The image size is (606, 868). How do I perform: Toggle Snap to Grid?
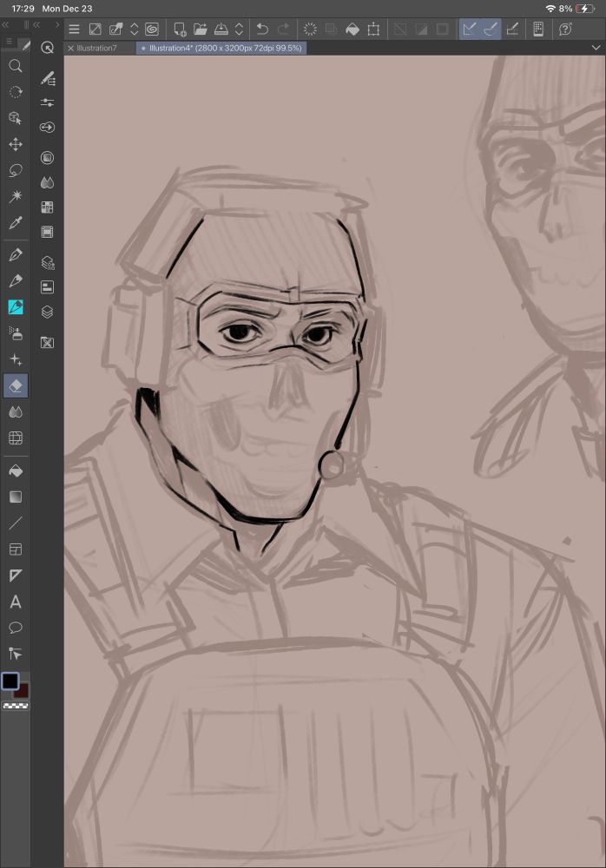(512, 30)
